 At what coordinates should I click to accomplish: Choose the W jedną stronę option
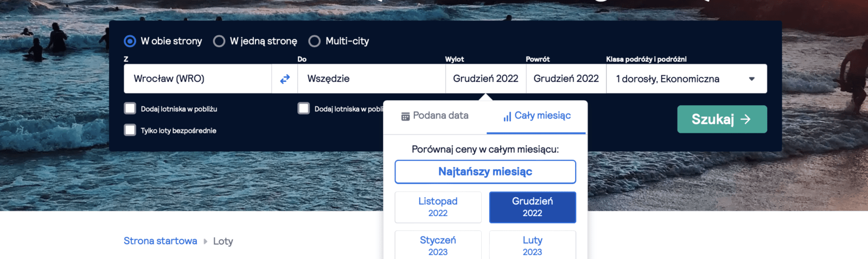219,41
